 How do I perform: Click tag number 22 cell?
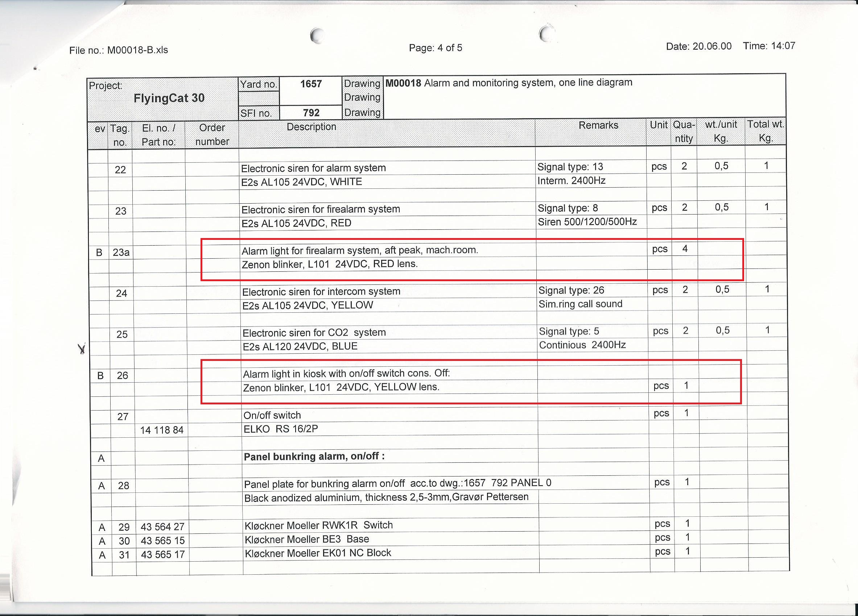click(x=120, y=170)
